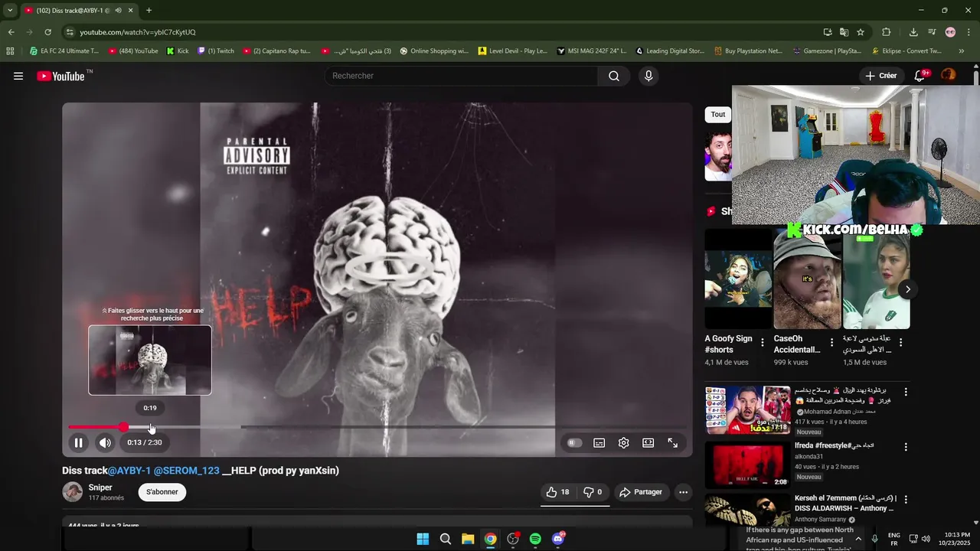The height and width of the screenshot is (551, 980).
Task: Open options for A Goofy Sign short
Action: coord(763,343)
